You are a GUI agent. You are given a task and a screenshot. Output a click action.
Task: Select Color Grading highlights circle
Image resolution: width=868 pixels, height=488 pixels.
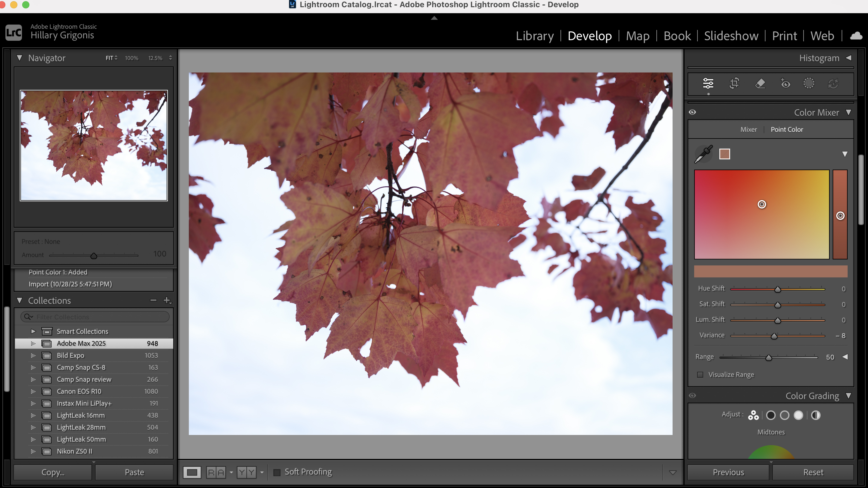798,415
